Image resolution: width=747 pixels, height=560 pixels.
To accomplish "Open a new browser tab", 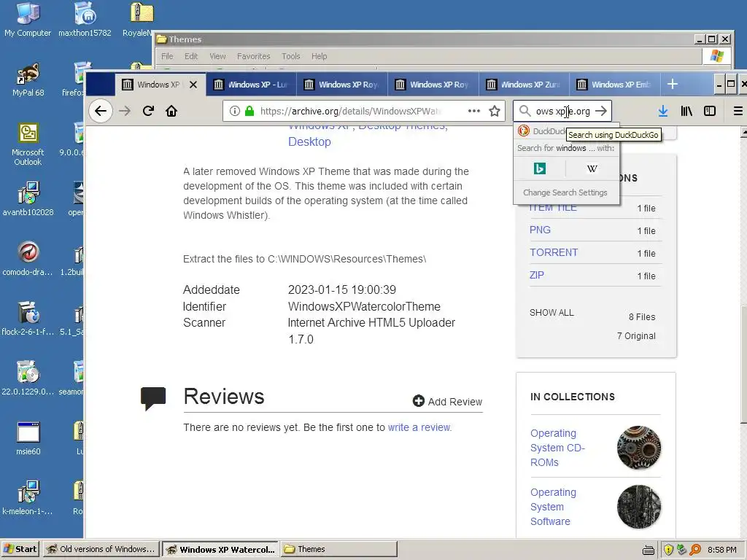I will pos(672,85).
